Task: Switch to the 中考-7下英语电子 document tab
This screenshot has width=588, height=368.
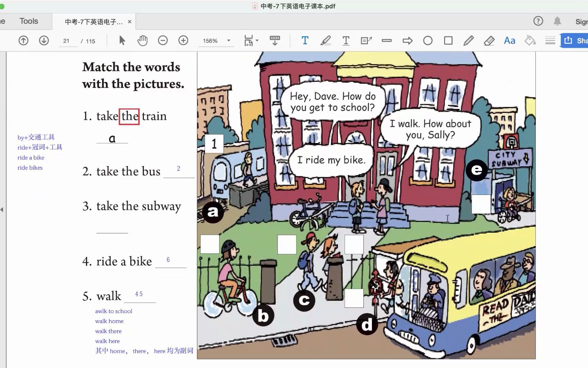Action: pyautogui.click(x=94, y=22)
